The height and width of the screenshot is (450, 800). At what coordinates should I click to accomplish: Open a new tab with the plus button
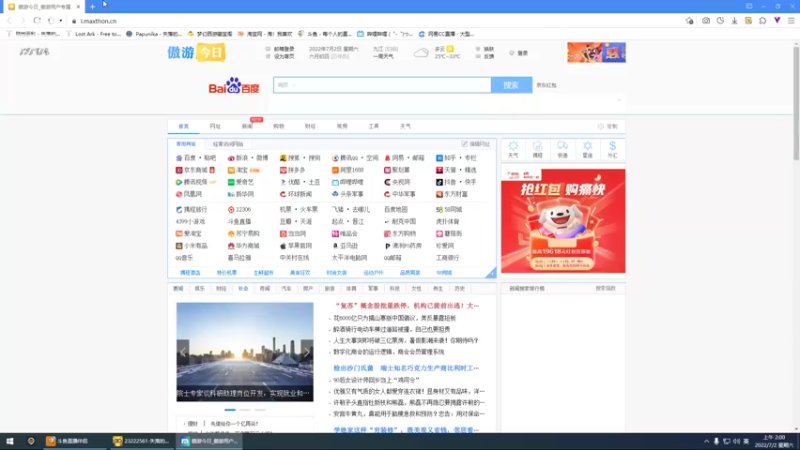tap(92, 7)
